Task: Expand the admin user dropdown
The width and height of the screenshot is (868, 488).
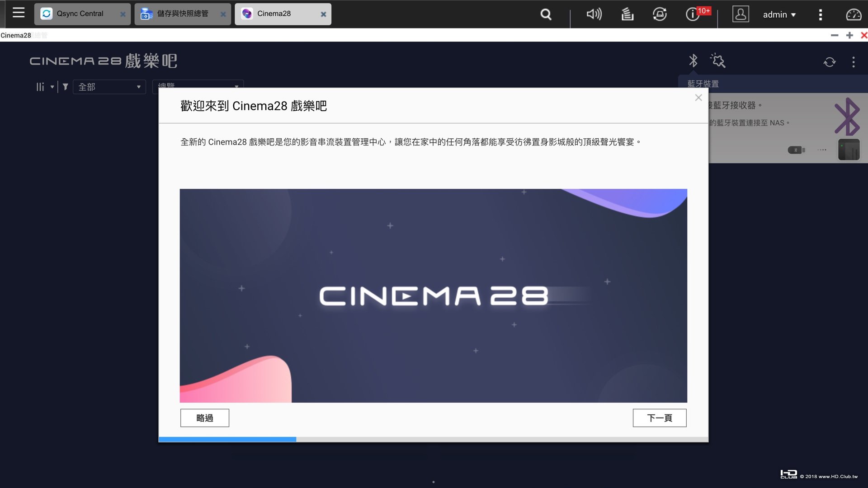Action: 779,15
